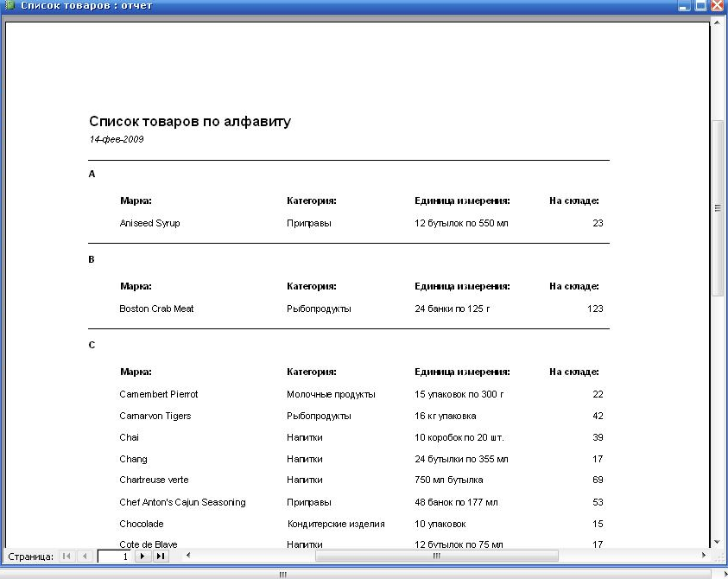Viewport: 728px width, 579px height.
Task: Go to the previous report page
Action: click(x=85, y=556)
